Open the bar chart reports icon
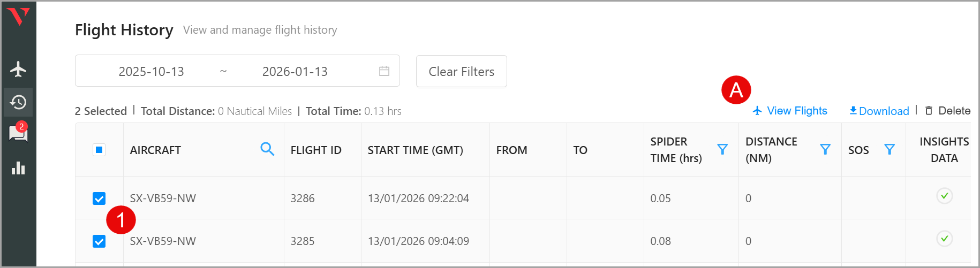This screenshot has height=268, width=980. (x=18, y=168)
